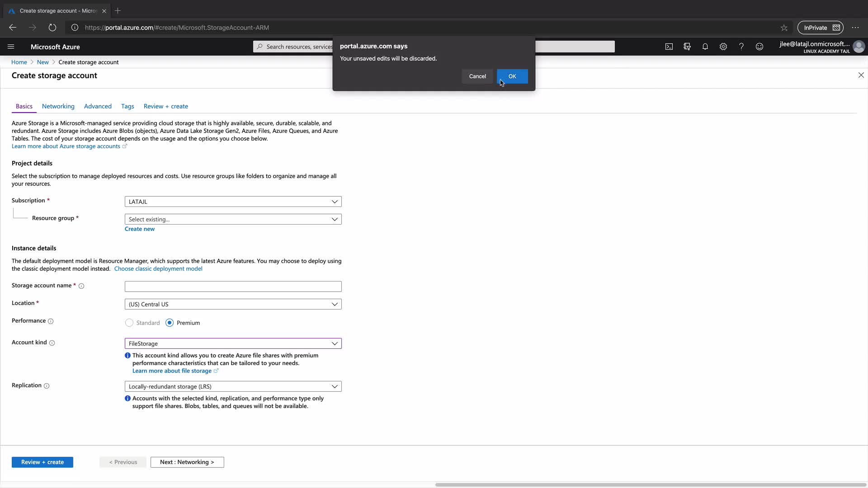The image size is (868, 488).
Task: Open the Directory + subscription filter icon
Action: tap(687, 47)
